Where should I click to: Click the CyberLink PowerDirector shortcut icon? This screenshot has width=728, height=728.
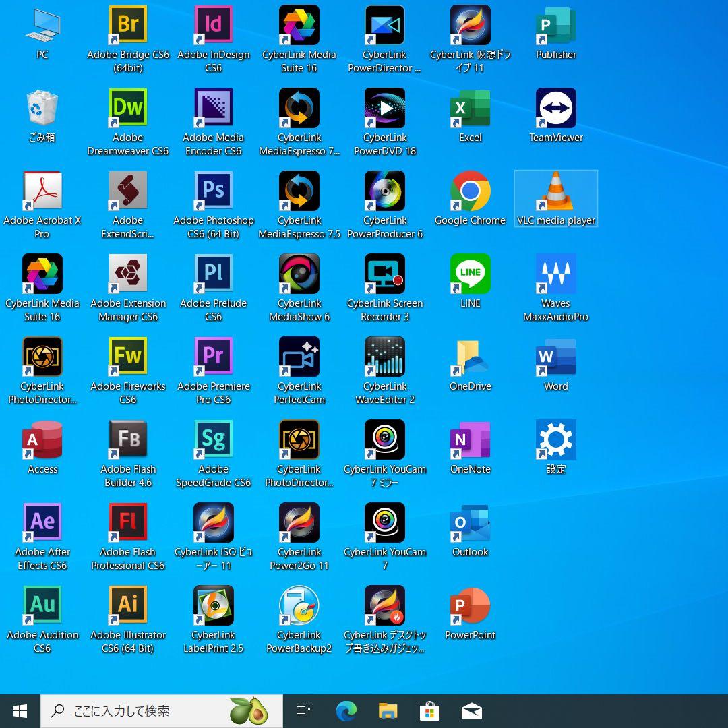(x=385, y=25)
